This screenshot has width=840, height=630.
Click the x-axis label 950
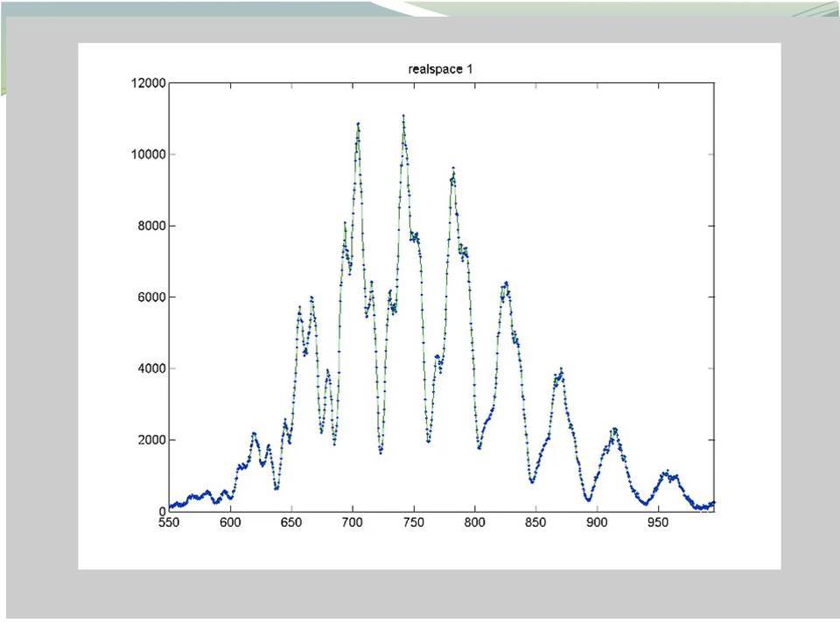(657, 522)
